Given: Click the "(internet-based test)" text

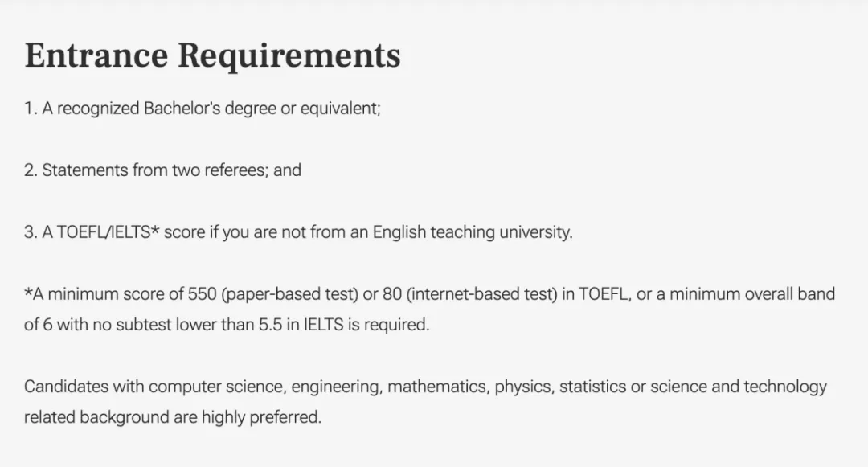Looking at the screenshot, I should [x=481, y=294].
